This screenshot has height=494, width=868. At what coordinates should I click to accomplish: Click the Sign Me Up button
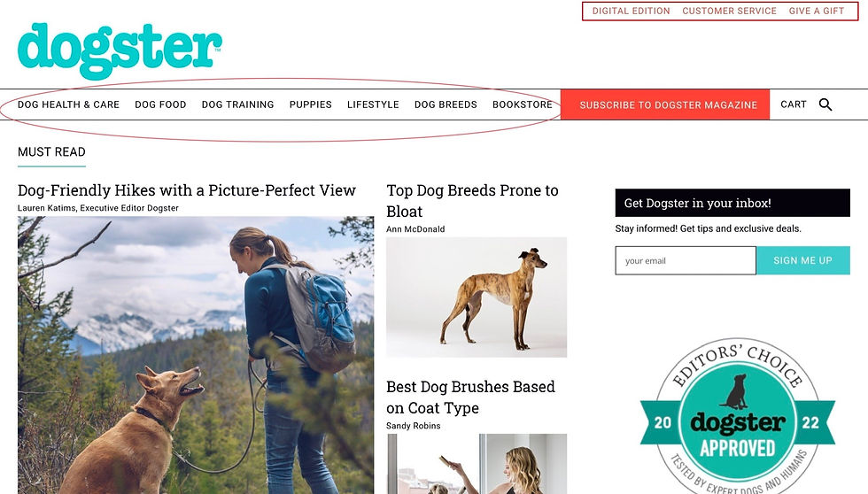click(802, 260)
